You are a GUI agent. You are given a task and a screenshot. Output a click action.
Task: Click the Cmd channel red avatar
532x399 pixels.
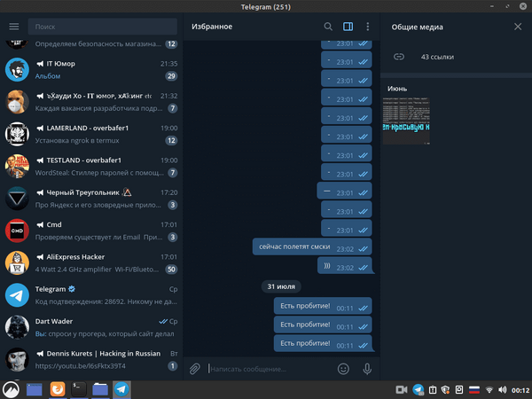pos(17,231)
